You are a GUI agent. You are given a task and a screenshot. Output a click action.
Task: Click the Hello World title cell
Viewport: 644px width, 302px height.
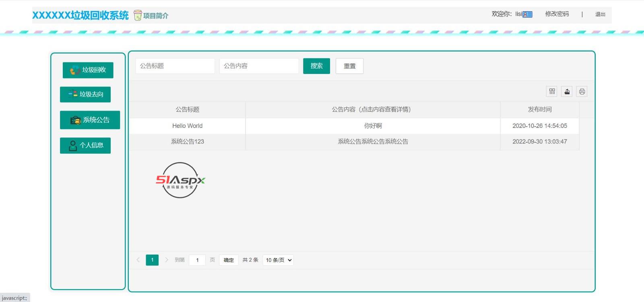pos(187,126)
